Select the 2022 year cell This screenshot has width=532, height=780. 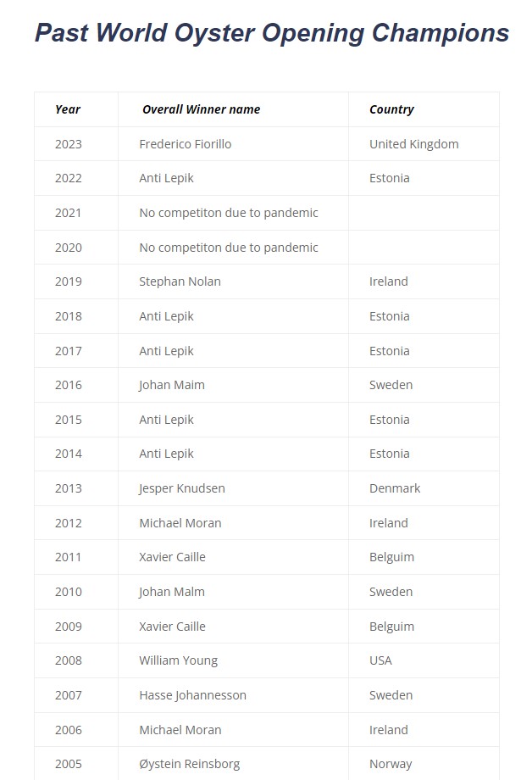click(x=69, y=178)
